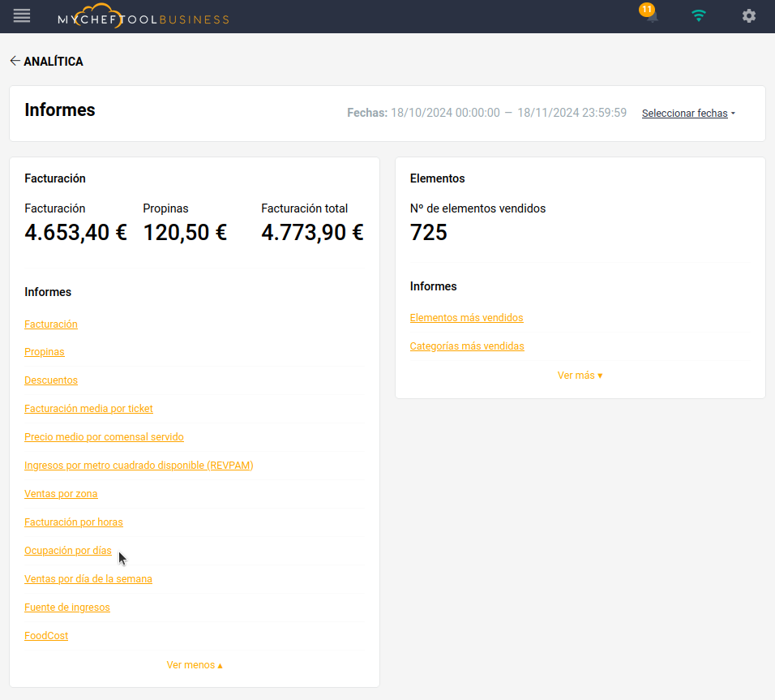775x700 pixels.
Task: Open the settings gear
Action: (748, 16)
